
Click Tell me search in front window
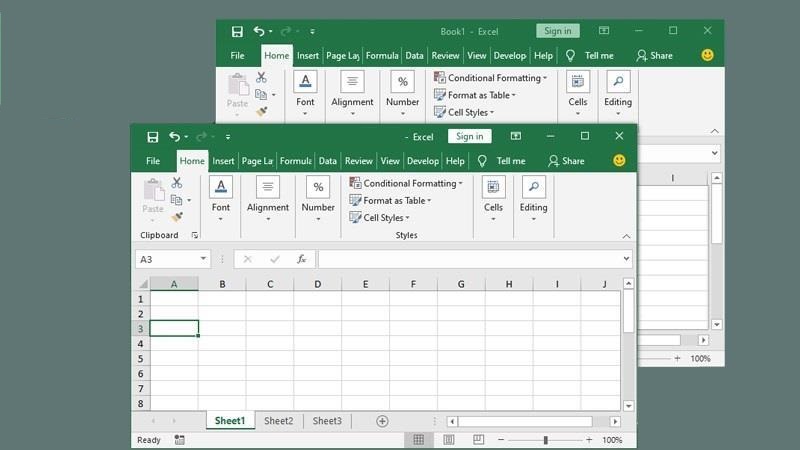[x=502, y=161]
